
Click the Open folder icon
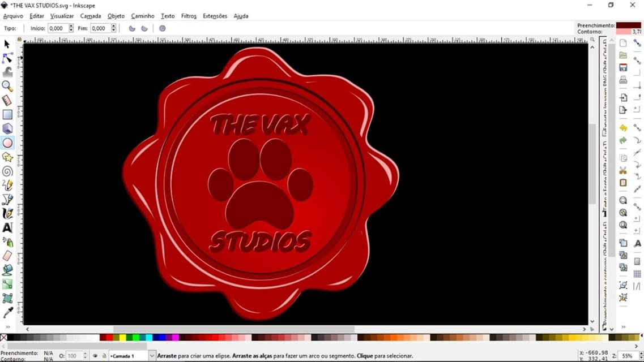tap(623, 55)
